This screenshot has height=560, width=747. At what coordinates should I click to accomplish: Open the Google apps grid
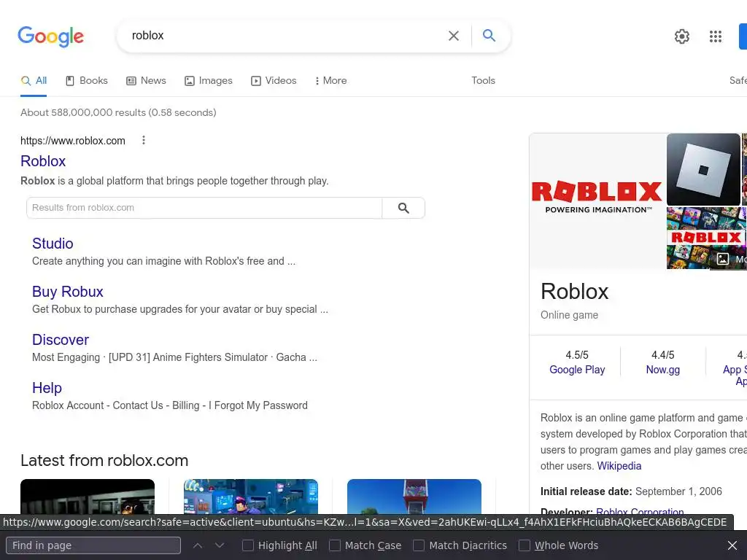[715, 36]
